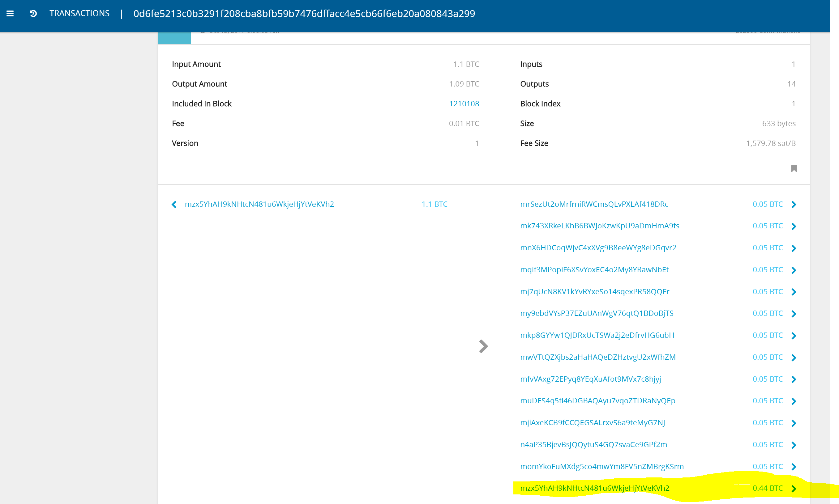Image resolution: width=839 pixels, height=504 pixels.
Task: Click the large chevron between inputs and outputs
Action: [x=484, y=346]
